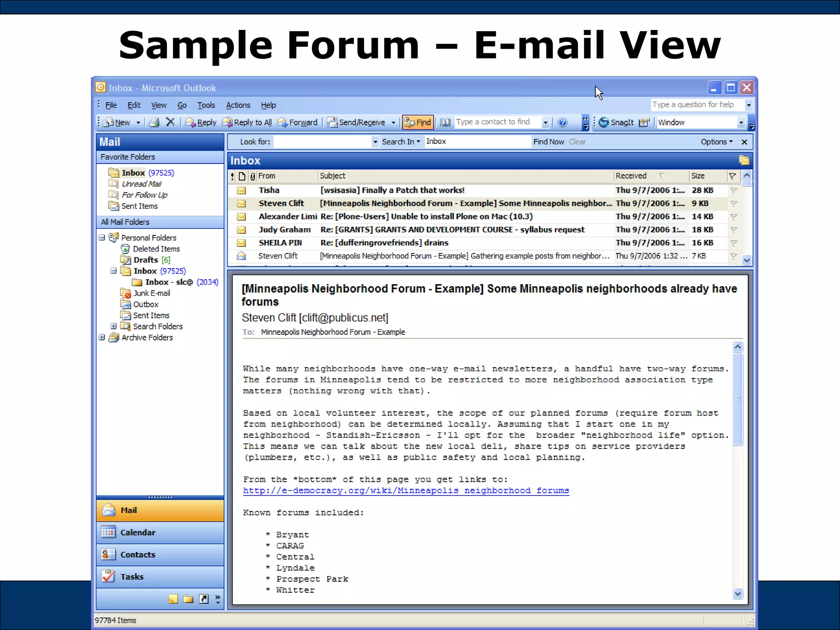Sort by the Subject column header
The height and width of the screenshot is (630, 840).
pos(466,176)
